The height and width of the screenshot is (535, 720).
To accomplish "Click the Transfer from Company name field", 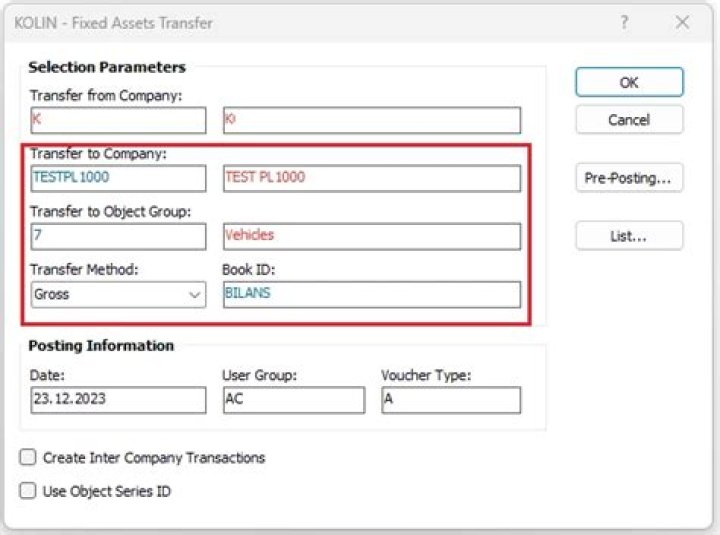I will point(371,120).
